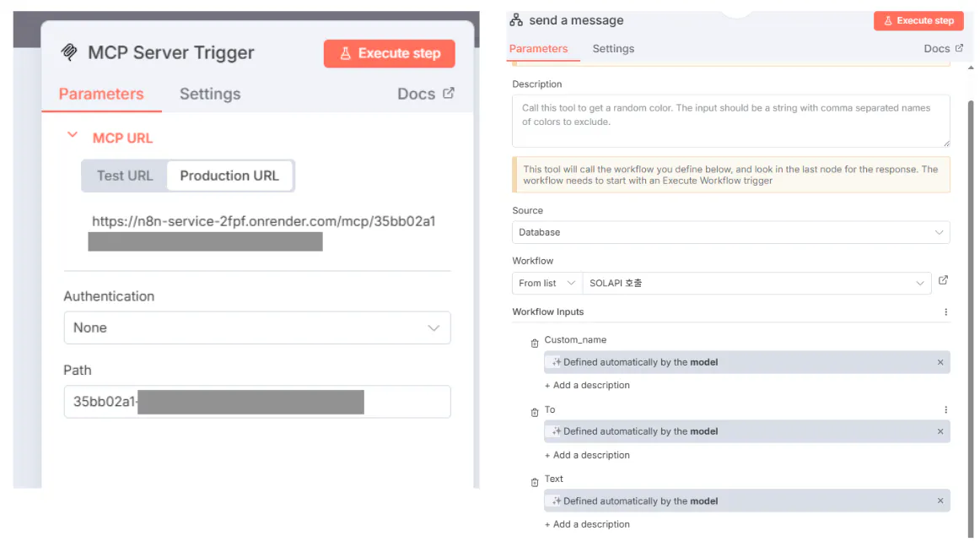Open the Workflow Inputs options menu
Image resolution: width=980 pixels, height=547 pixels.
point(945,312)
